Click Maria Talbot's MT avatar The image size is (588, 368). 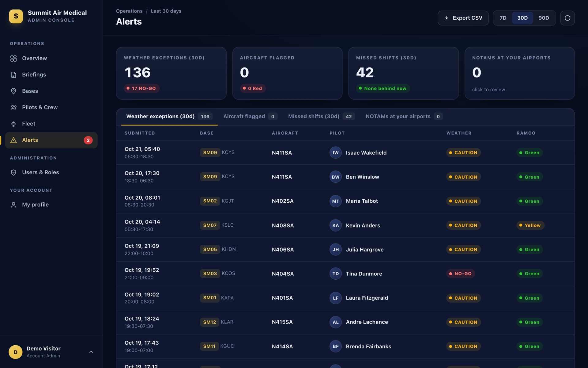click(336, 201)
